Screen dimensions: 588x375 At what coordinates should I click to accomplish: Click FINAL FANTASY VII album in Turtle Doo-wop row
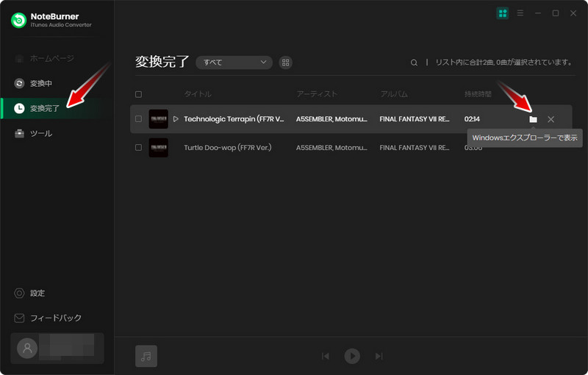(x=415, y=147)
